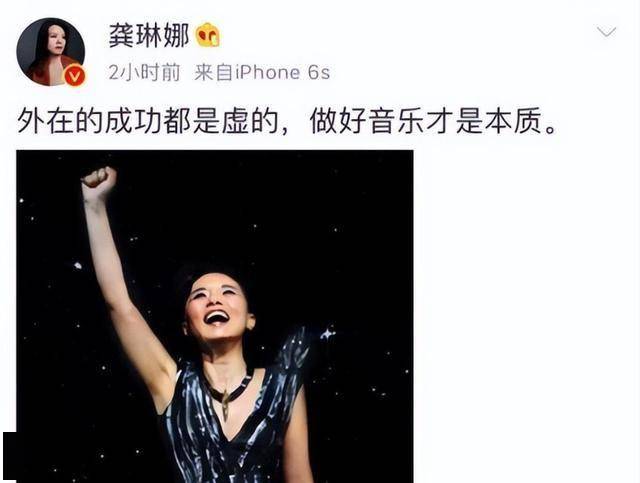
Task: Click the raised fist in the photo
Action: pos(99,180)
